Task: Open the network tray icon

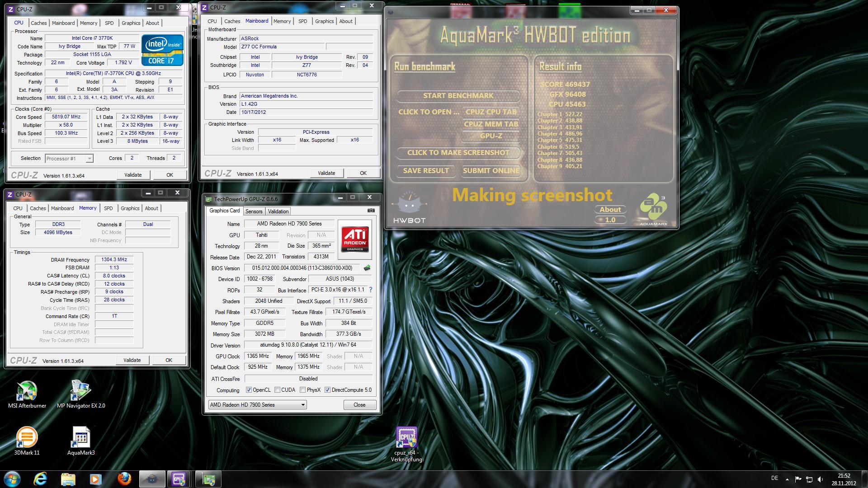Action: (809, 479)
